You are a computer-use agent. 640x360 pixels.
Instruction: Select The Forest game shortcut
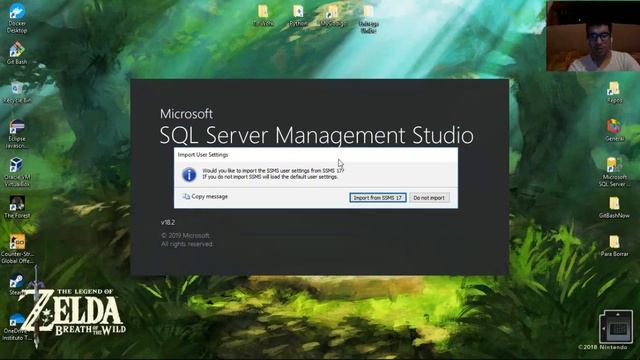pos(17,207)
